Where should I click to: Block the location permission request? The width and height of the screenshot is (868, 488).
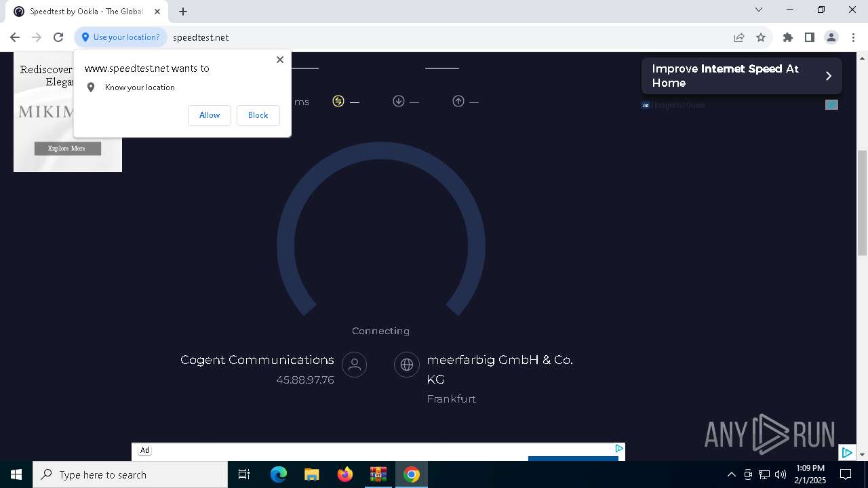coord(258,115)
